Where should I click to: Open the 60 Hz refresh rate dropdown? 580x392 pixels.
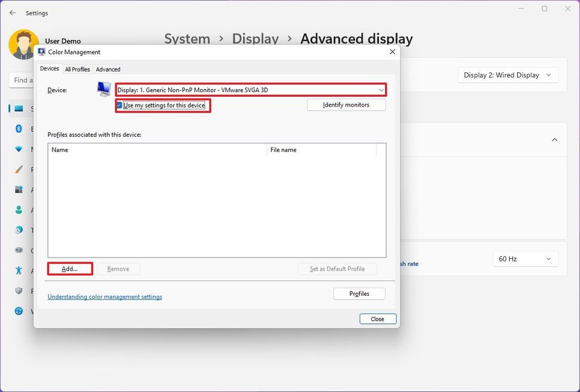click(x=524, y=259)
